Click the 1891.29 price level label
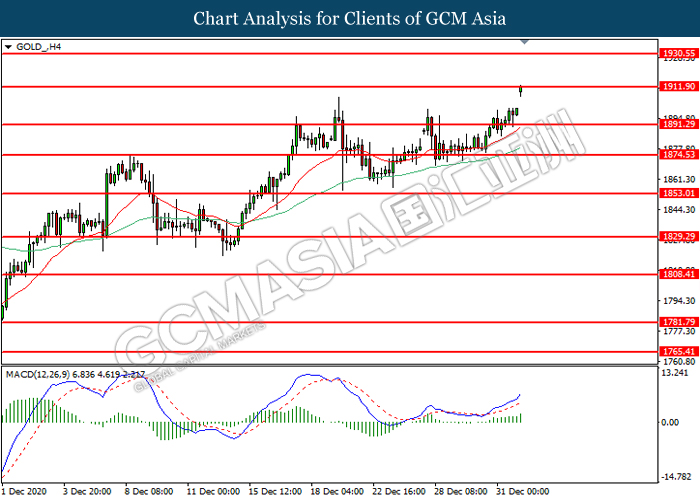The height and width of the screenshot is (500, 700). [679, 124]
